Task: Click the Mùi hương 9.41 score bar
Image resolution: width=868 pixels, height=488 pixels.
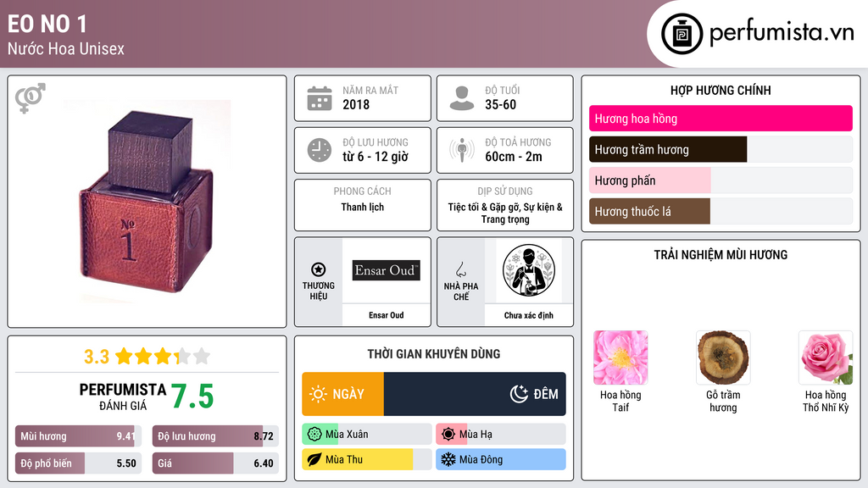Action: 78,436
